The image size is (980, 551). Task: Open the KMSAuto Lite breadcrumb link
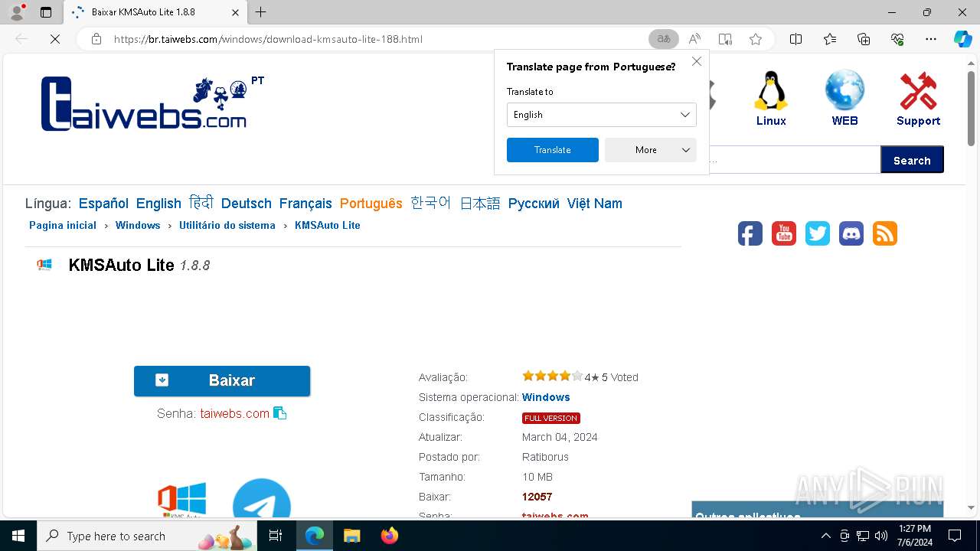pos(328,225)
